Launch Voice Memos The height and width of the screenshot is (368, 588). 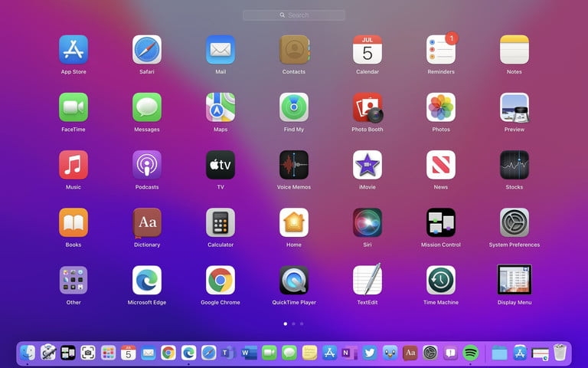[294, 165]
